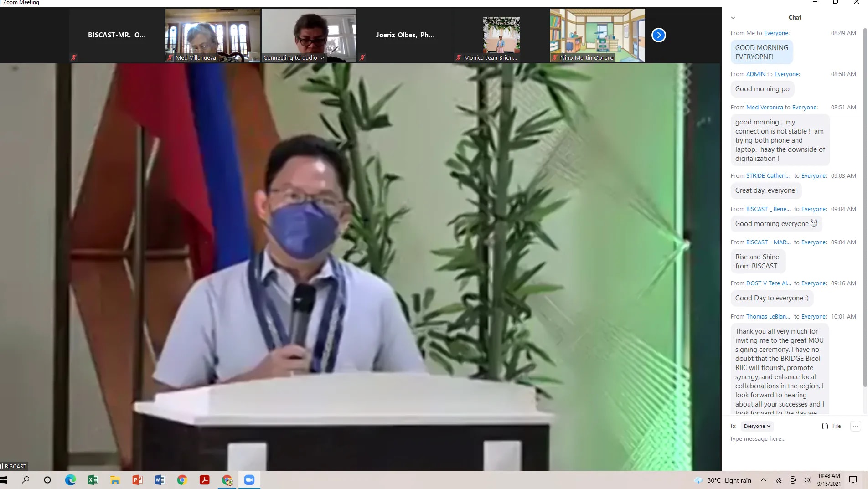Open the Windows notification center icon
This screenshot has height=489, width=868.
(852, 480)
